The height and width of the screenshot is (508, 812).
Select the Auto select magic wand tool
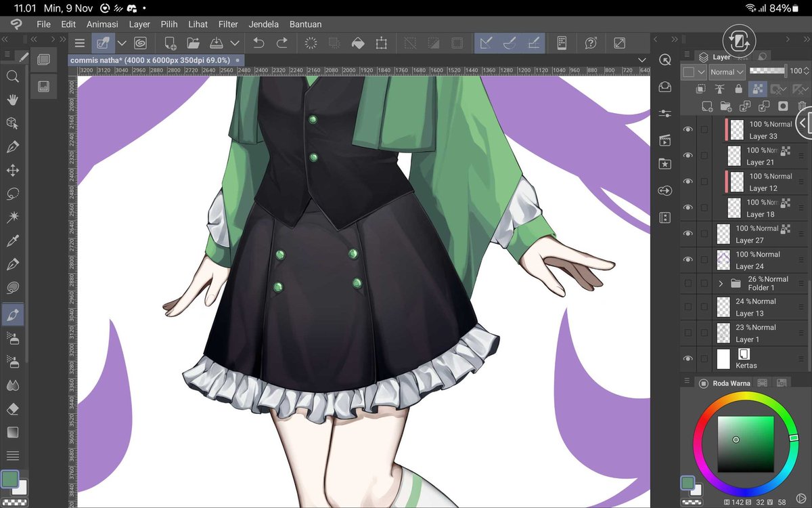pos(12,217)
